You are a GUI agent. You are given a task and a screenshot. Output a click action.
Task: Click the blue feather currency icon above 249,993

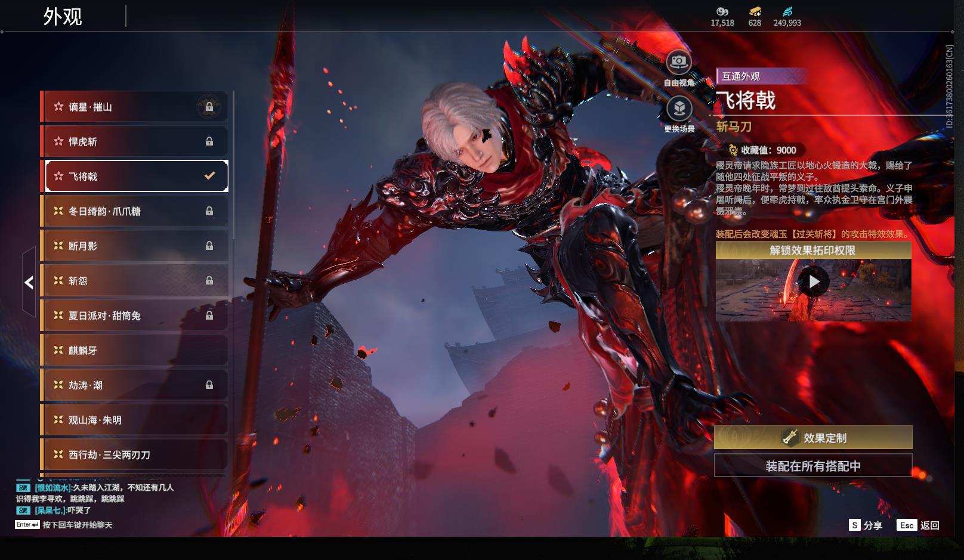point(787,11)
